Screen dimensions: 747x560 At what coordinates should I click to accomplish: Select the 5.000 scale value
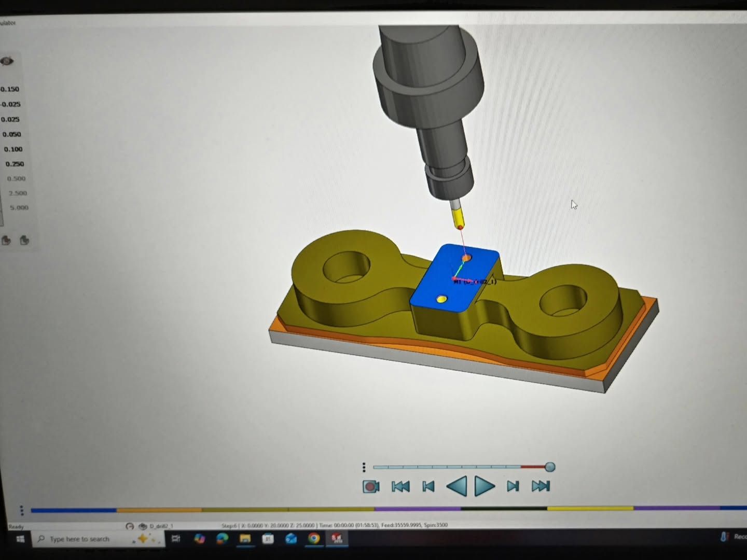click(20, 207)
